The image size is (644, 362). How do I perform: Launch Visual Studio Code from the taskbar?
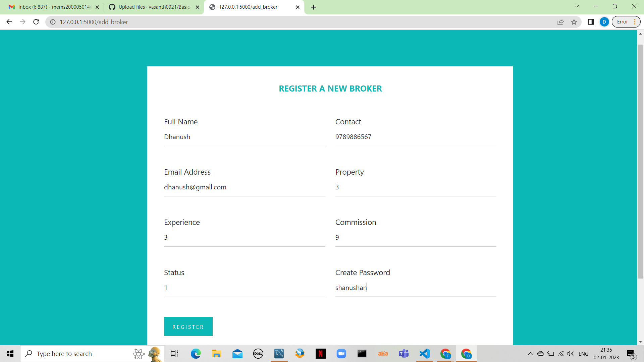point(424,353)
